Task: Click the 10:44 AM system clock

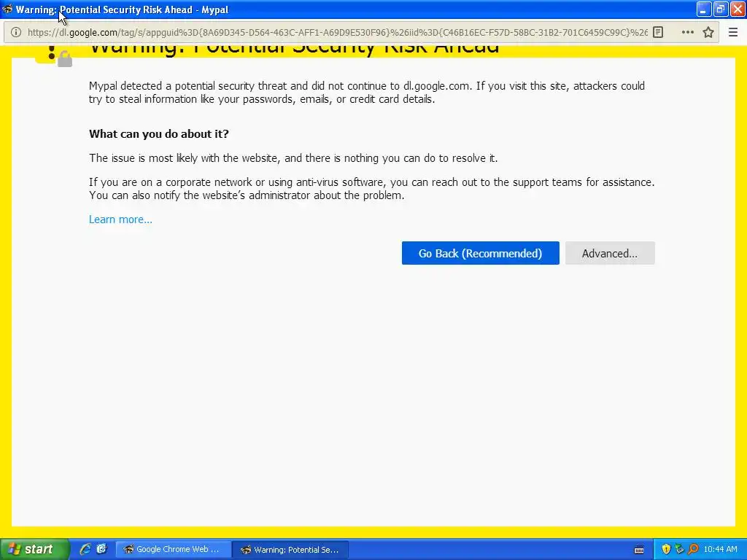Action: tap(720, 549)
